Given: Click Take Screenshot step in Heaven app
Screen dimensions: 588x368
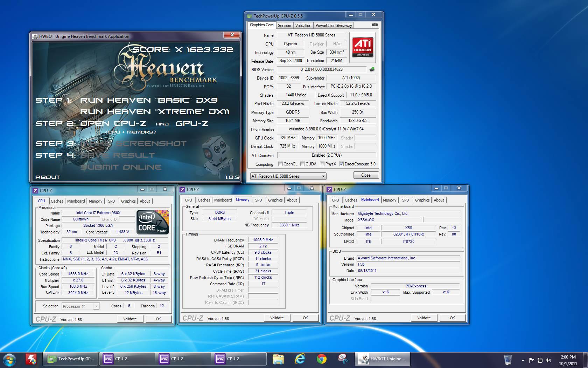Looking at the screenshot, I should 133,144.
